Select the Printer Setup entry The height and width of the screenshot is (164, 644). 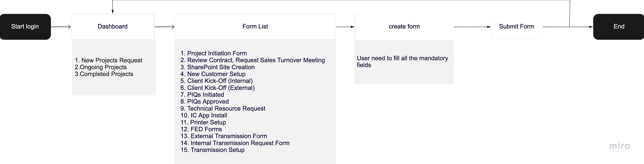[x=203, y=122]
